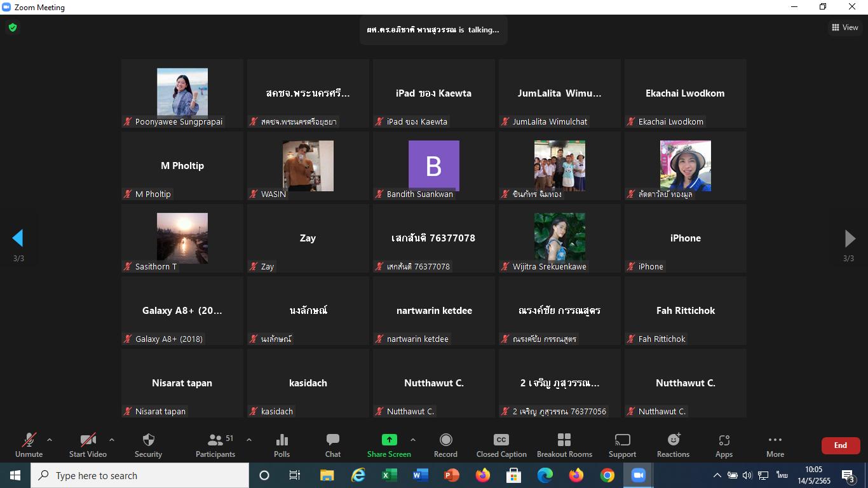Open PowerPoint from the taskbar
Screen dimensions: 868x488
(x=451, y=475)
